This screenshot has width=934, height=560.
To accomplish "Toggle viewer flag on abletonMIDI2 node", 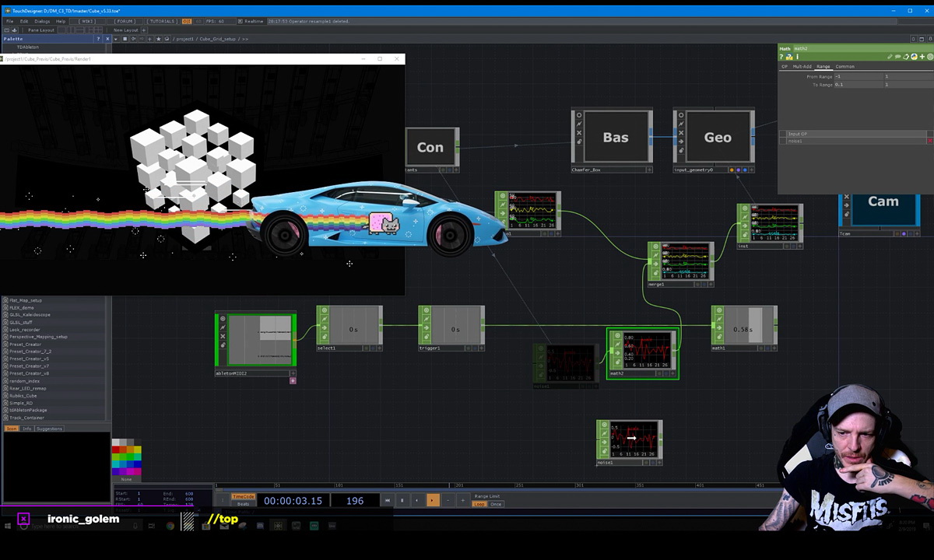I will coord(223,319).
